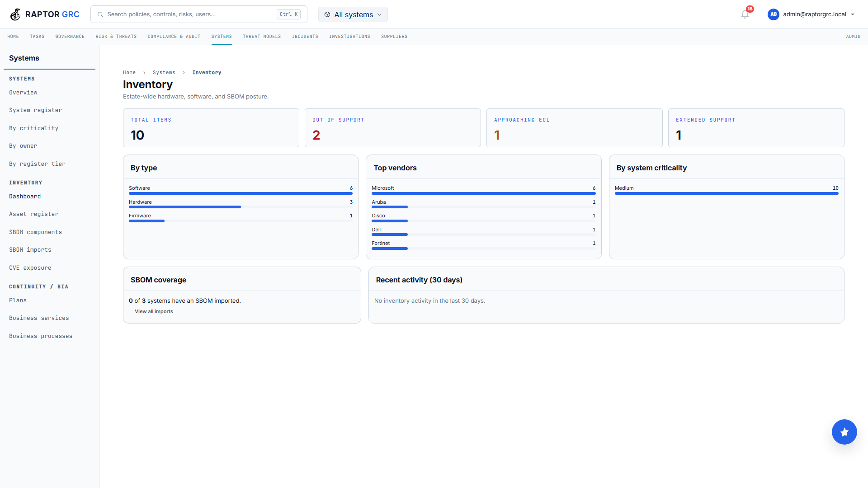Screen dimensions: 868x488
Task: Click the search magnifier icon
Action: click(100, 14)
